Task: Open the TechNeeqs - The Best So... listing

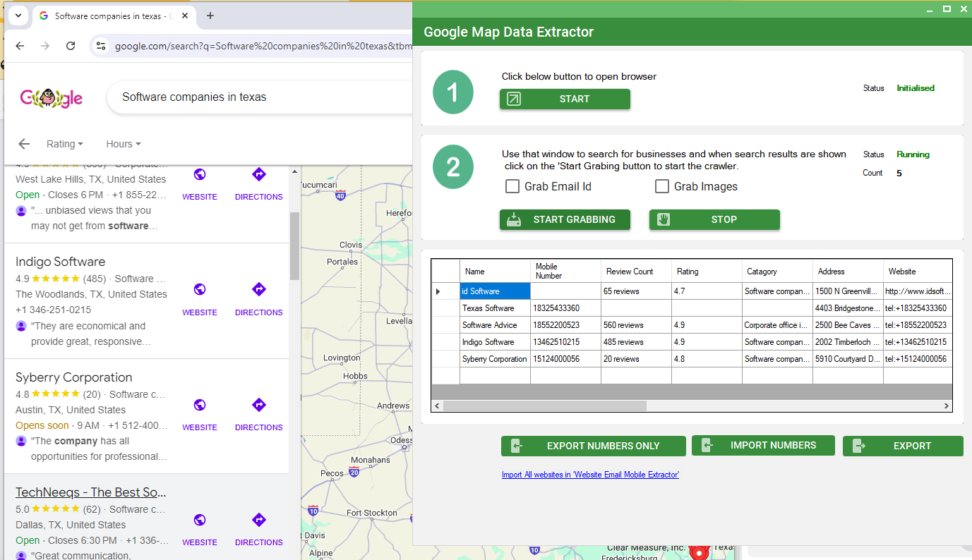Action: pyautogui.click(x=91, y=492)
